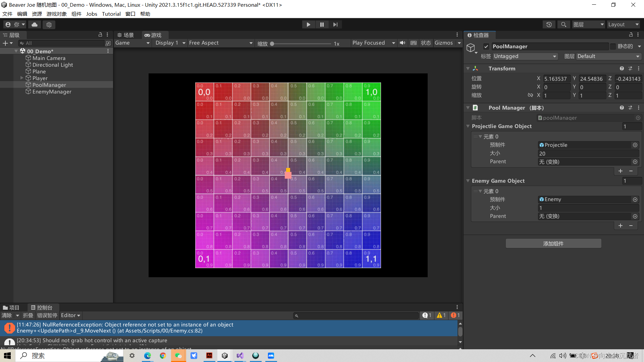Viewport: 644px width, 362px height.
Task: Mute game audio with the speaker toggle
Action: [x=402, y=43]
